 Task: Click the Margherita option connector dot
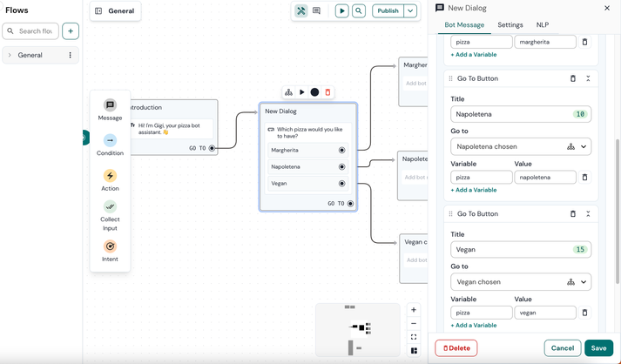point(341,150)
